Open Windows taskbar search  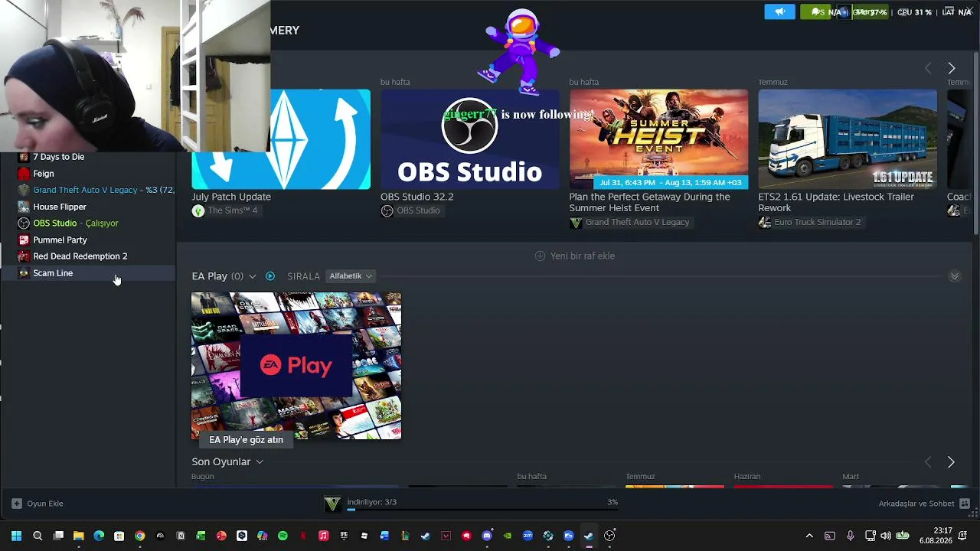(38, 536)
